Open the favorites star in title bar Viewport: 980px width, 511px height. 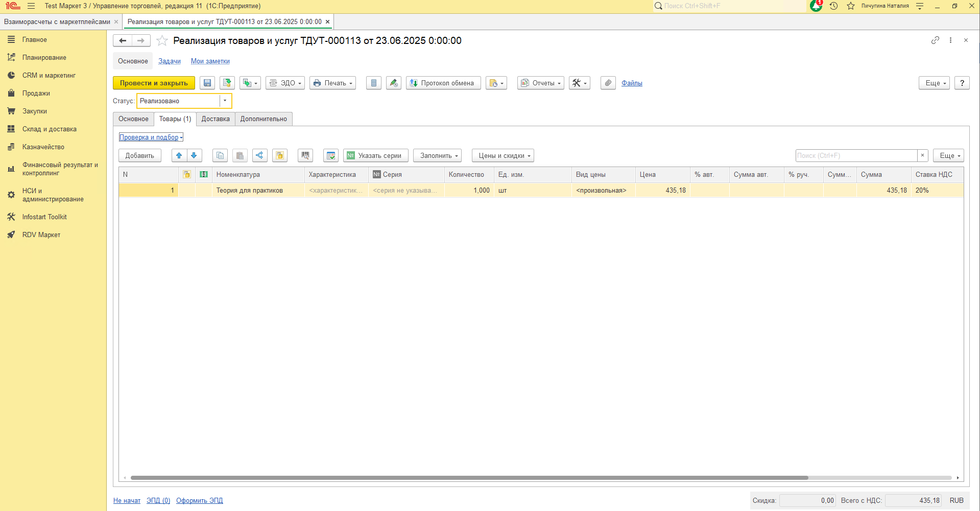click(851, 6)
